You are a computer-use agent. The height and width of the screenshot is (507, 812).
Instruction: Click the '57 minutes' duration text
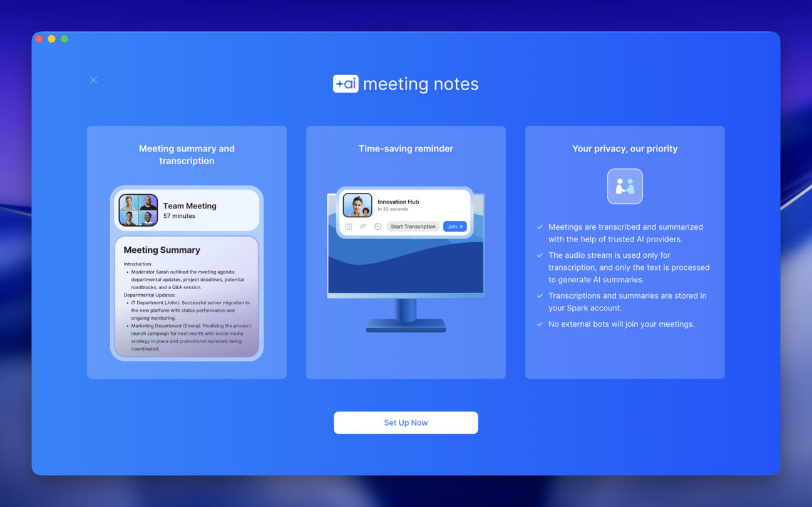(x=179, y=216)
